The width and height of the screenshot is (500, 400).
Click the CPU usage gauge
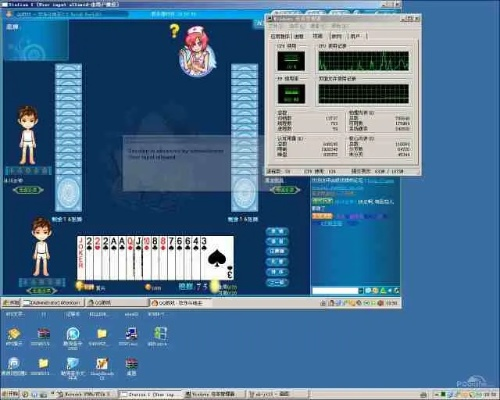pyautogui.click(x=291, y=61)
